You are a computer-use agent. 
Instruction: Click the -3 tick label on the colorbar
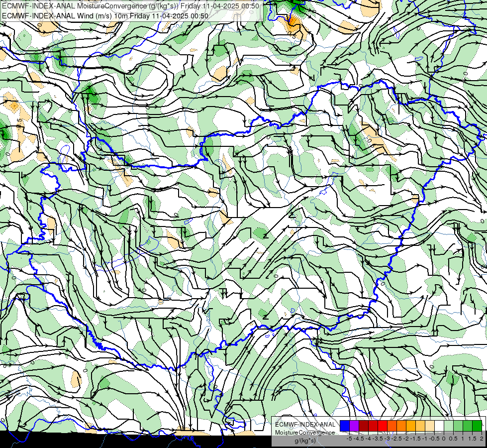388,439
